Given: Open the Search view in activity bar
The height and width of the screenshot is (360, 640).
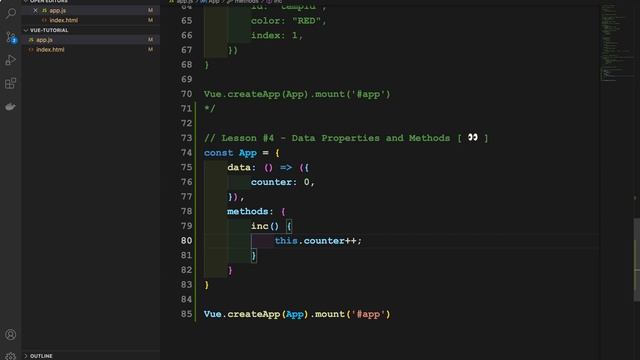Looking at the screenshot, I should point(11,13).
